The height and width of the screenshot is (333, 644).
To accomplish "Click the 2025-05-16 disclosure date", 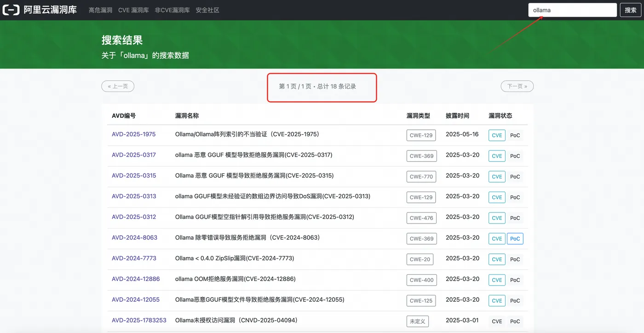I will pyautogui.click(x=462, y=134).
